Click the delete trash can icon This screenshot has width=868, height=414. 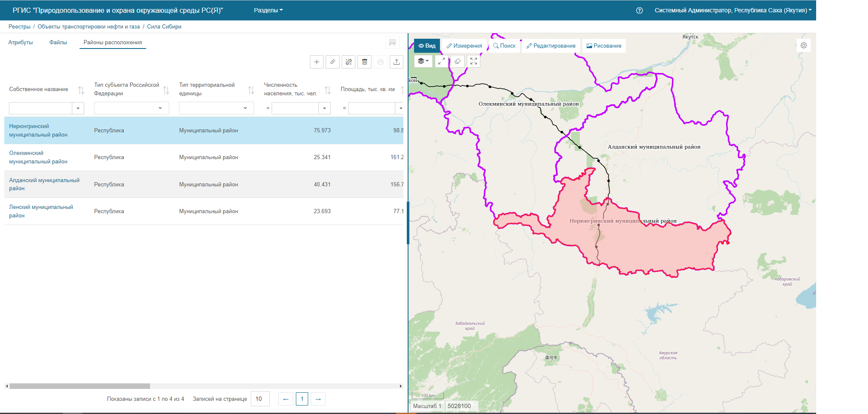[x=364, y=62]
